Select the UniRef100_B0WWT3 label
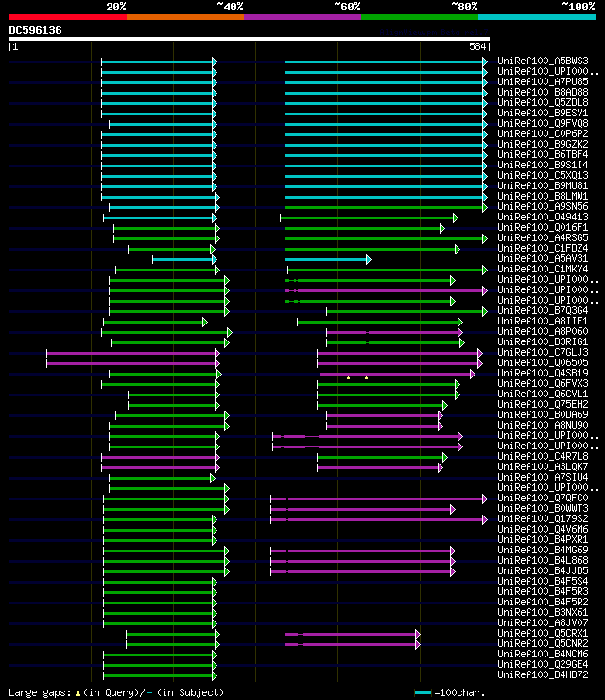Screen dimensions: 605x700 coord(543,509)
